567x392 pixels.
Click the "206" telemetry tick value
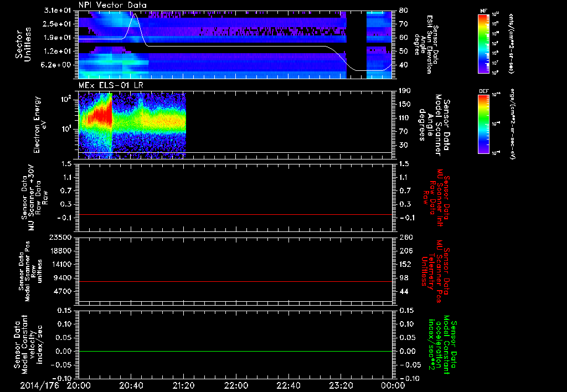coord(406,251)
